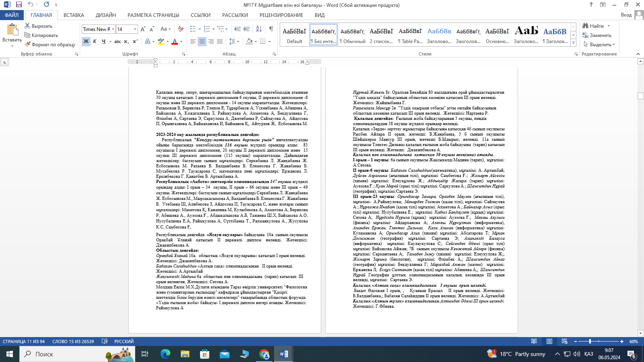Decrease indent icon
The height and width of the screenshot is (362, 644).
coord(237,29)
